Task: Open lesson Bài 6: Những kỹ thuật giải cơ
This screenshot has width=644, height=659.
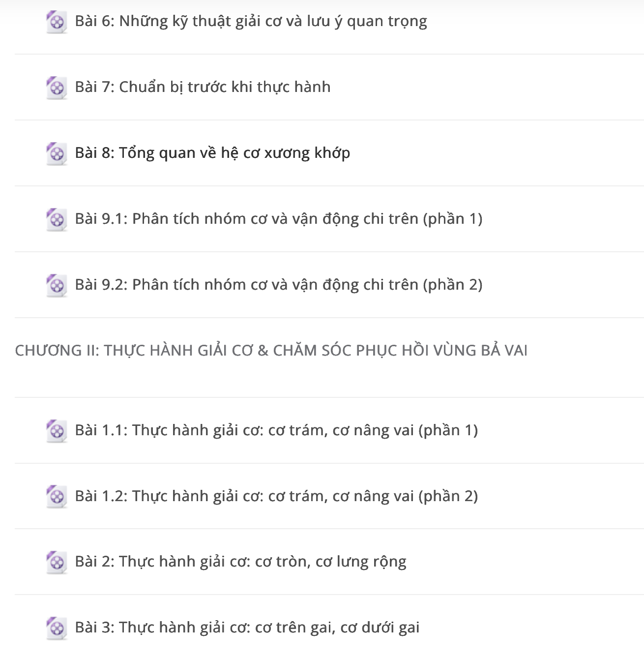Action: [x=251, y=22]
